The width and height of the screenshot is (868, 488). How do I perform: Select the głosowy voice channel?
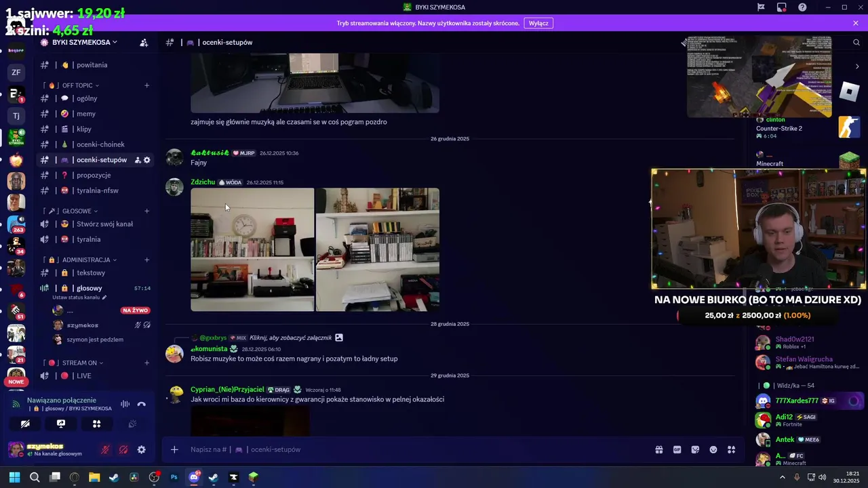96,288
